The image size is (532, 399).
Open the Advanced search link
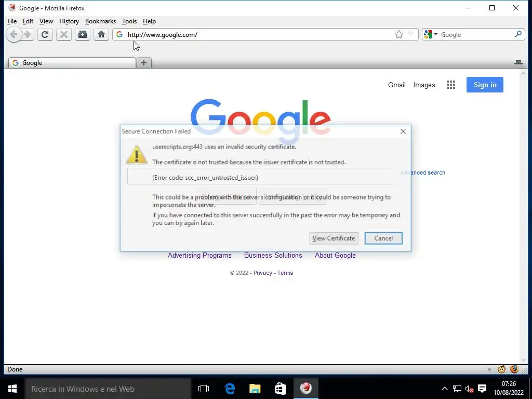coord(422,172)
